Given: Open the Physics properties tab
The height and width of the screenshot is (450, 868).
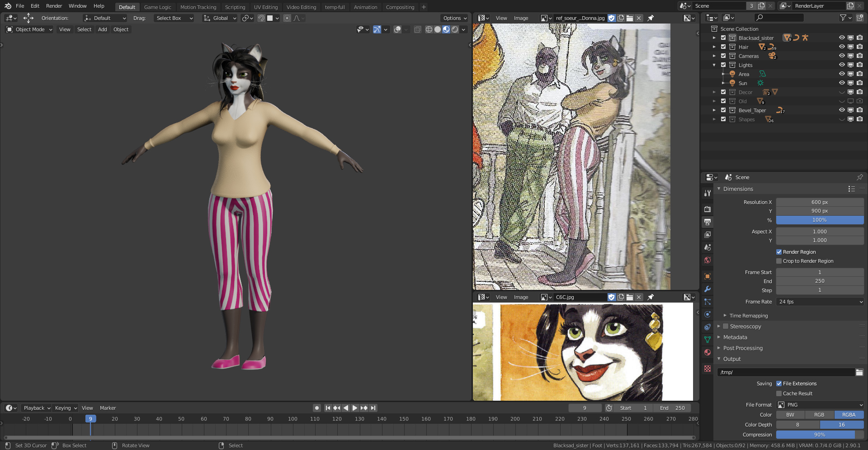Looking at the screenshot, I should (708, 314).
